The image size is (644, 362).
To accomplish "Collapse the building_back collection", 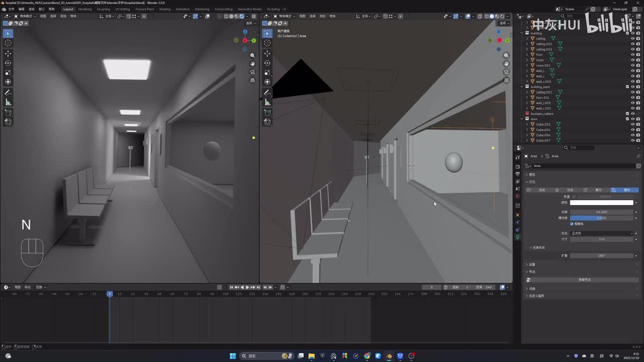I will [x=522, y=87].
